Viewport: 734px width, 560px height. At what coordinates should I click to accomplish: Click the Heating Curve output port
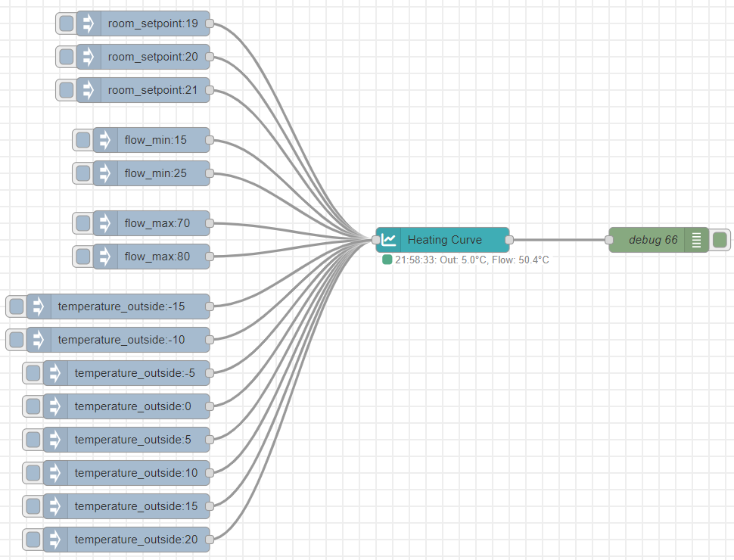click(509, 240)
